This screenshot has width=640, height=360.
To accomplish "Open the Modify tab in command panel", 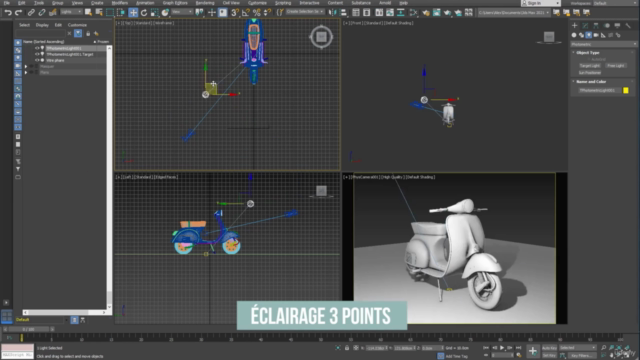I will pyautogui.click(x=585, y=25).
